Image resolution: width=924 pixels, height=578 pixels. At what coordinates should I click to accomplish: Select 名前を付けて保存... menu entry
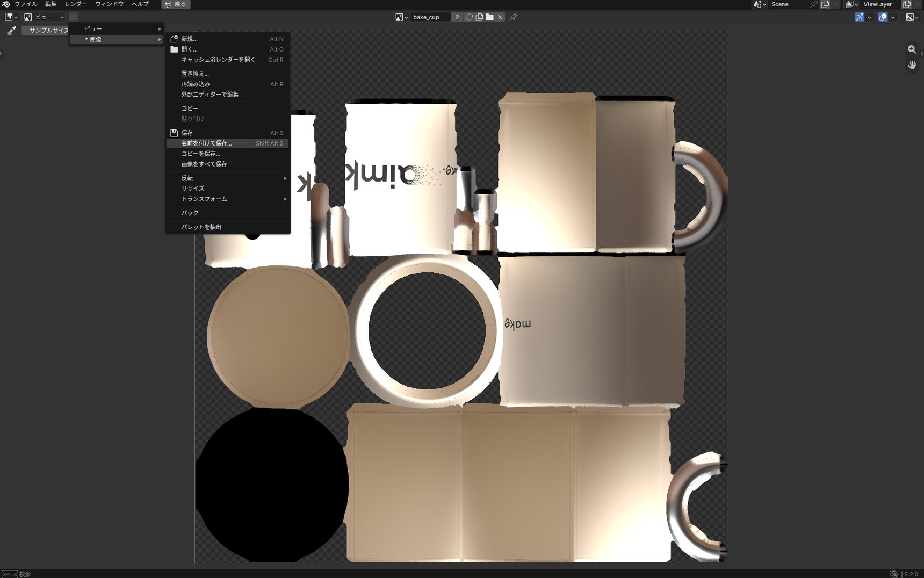click(228, 143)
